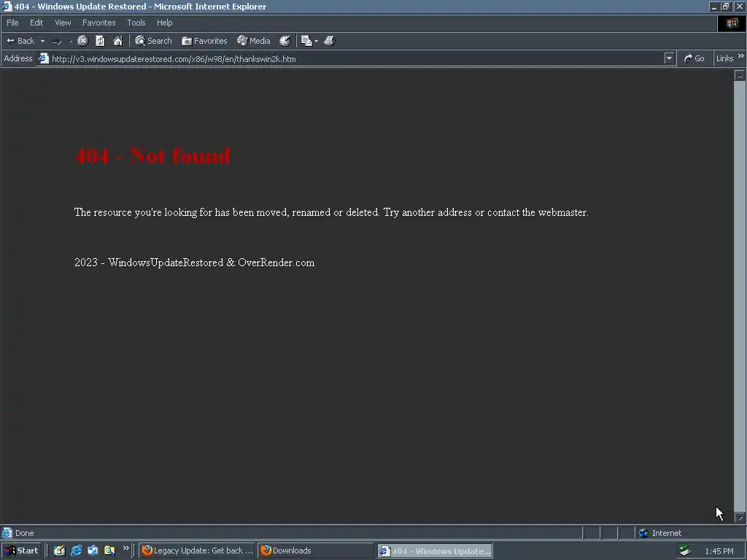Image resolution: width=747 pixels, height=560 pixels.
Task: Click the Mail toolbar icon
Action: pos(307,41)
